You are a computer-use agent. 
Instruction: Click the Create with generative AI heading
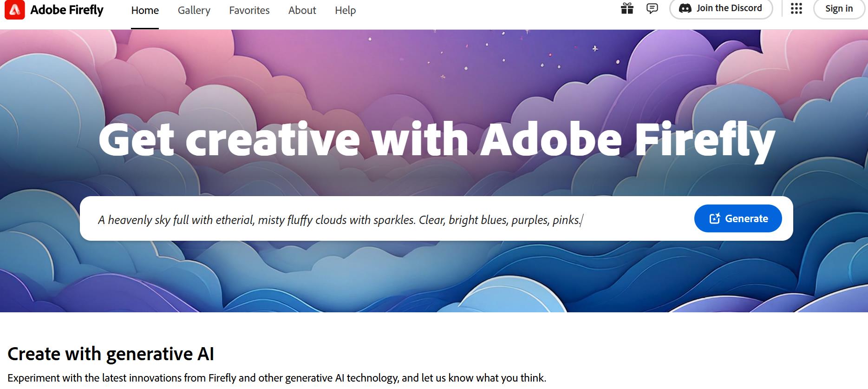click(x=111, y=354)
